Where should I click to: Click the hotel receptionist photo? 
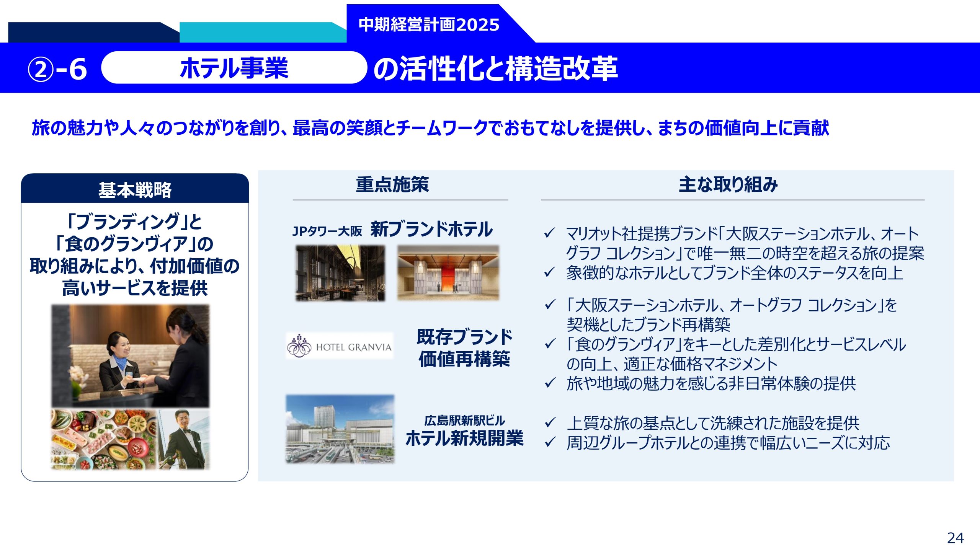pos(131,356)
